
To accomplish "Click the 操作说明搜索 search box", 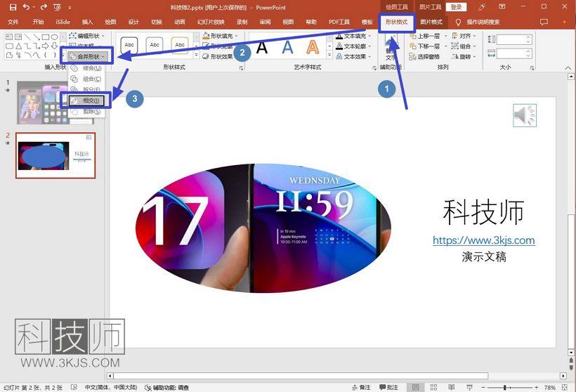I will [x=483, y=22].
